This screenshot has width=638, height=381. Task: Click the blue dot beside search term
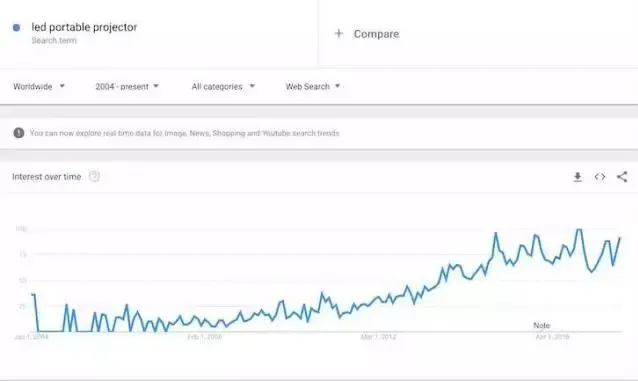point(16,28)
